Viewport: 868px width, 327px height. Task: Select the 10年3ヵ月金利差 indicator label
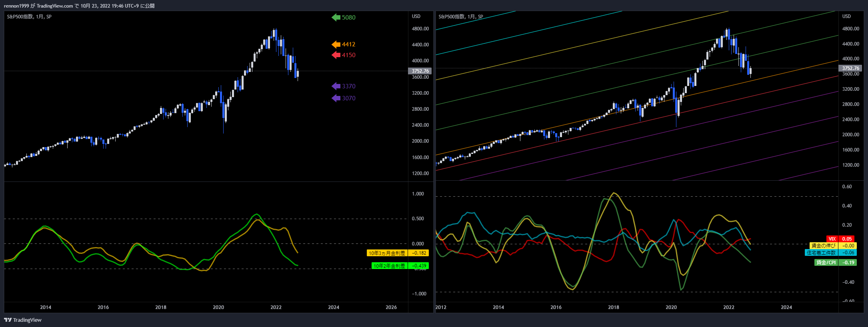(387, 253)
